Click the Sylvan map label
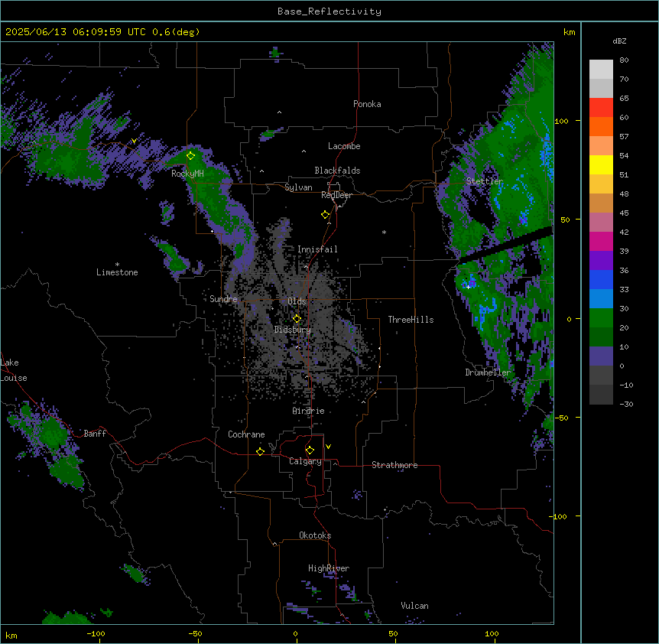Image resolution: width=659 pixels, height=644 pixels. point(298,187)
